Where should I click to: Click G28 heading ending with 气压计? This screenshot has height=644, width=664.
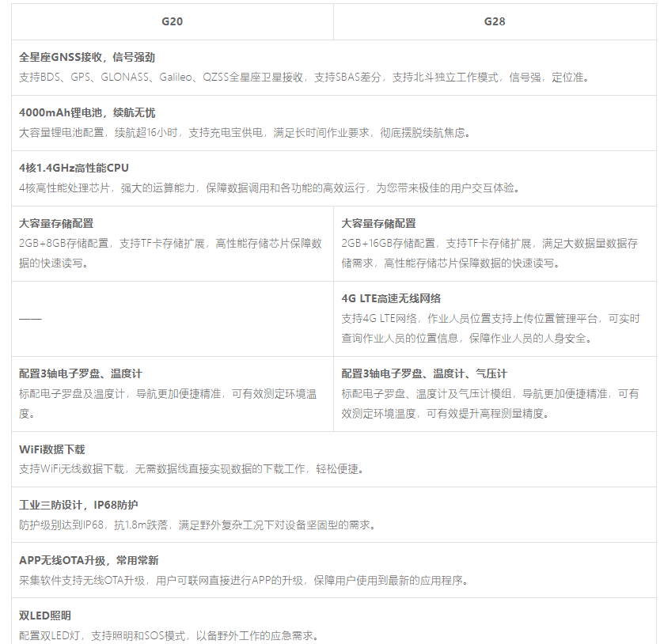coord(424,373)
